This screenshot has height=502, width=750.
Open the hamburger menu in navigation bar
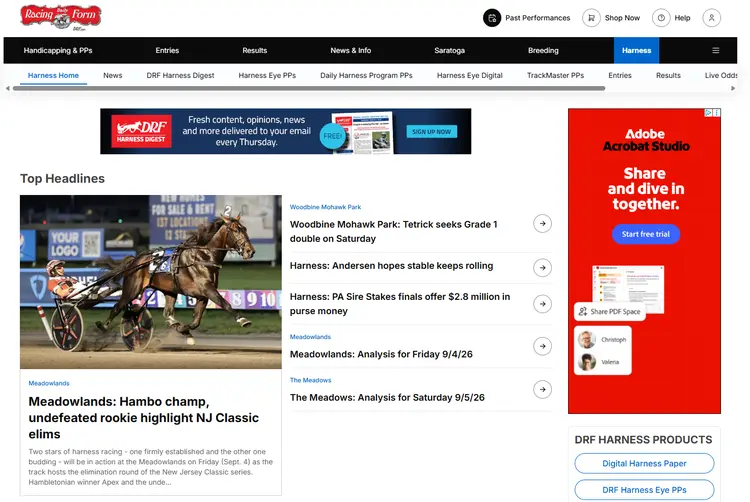716,50
